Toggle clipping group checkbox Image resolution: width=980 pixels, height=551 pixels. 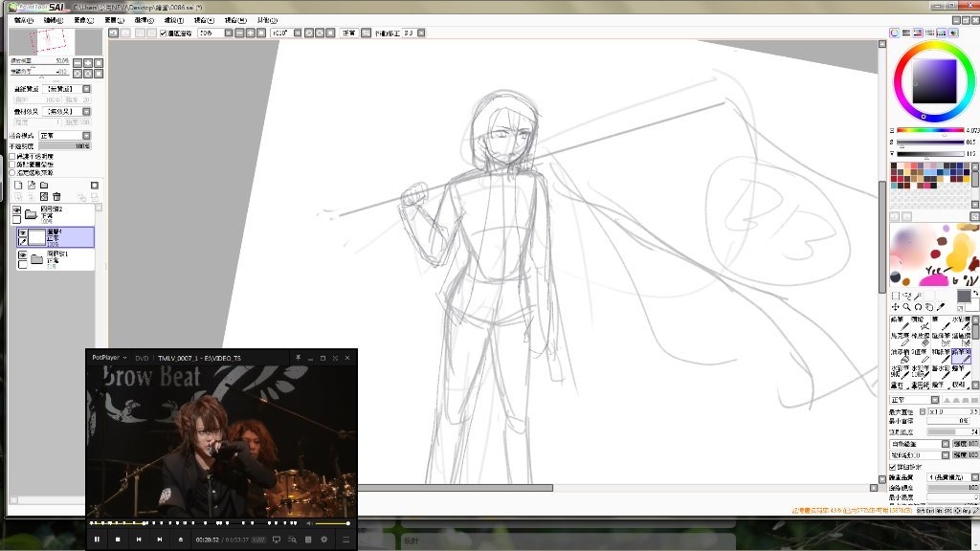(x=11, y=165)
